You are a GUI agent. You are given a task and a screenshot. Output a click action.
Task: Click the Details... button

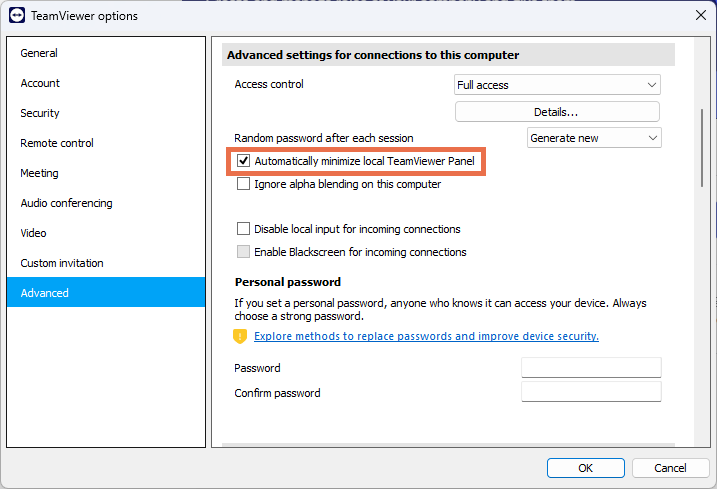pyautogui.click(x=557, y=112)
